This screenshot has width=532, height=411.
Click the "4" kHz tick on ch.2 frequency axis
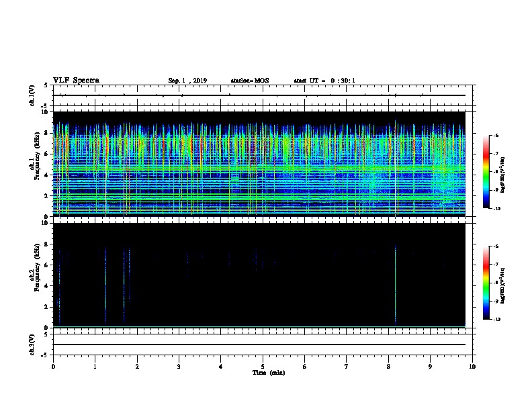[x=47, y=286]
